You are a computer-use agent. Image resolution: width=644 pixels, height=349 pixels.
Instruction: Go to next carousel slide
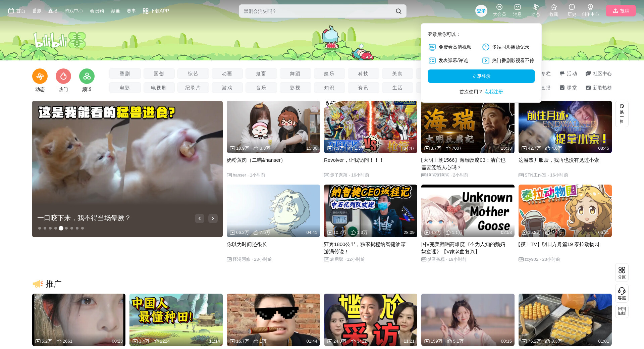coord(213,218)
